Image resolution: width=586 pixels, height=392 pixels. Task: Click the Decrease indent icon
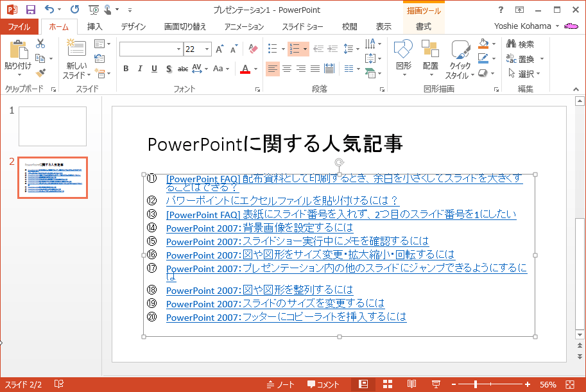click(x=318, y=49)
